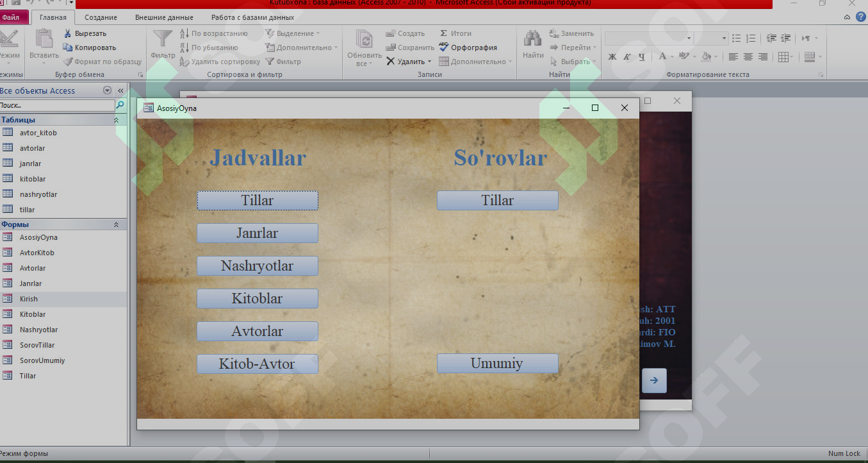Collapse the navigation pane with chevrons
Image resolution: width=868 pixels, height=463 pixels.
[120, 90]
